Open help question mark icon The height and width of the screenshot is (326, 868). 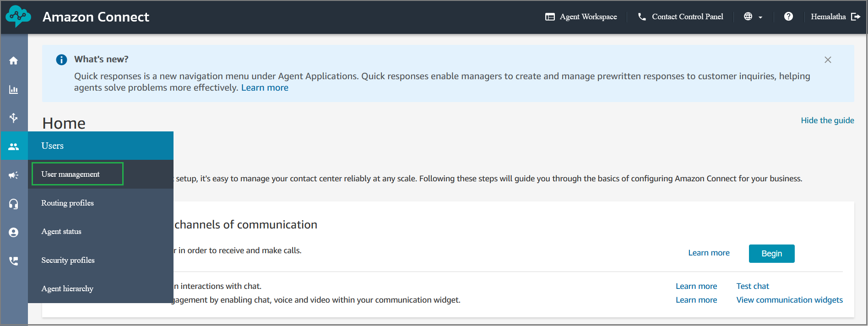(788, 16)
